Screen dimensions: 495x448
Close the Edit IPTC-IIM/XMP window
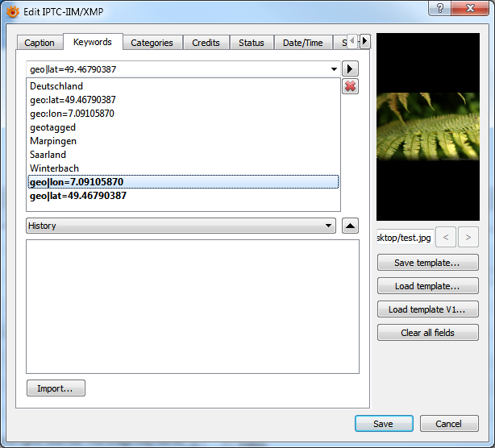pyautogui.click(x=470, y=8)
